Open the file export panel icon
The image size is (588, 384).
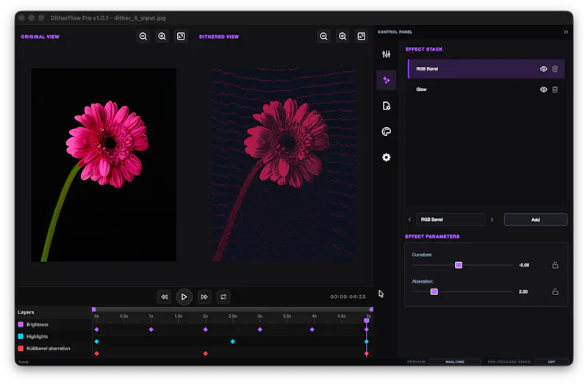click(387, 106)
